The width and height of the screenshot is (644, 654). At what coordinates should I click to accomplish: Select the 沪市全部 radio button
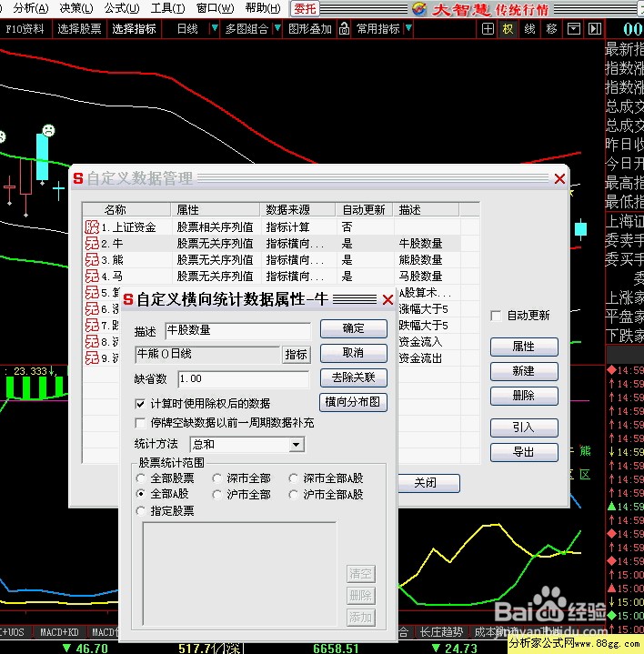[216, 495]
